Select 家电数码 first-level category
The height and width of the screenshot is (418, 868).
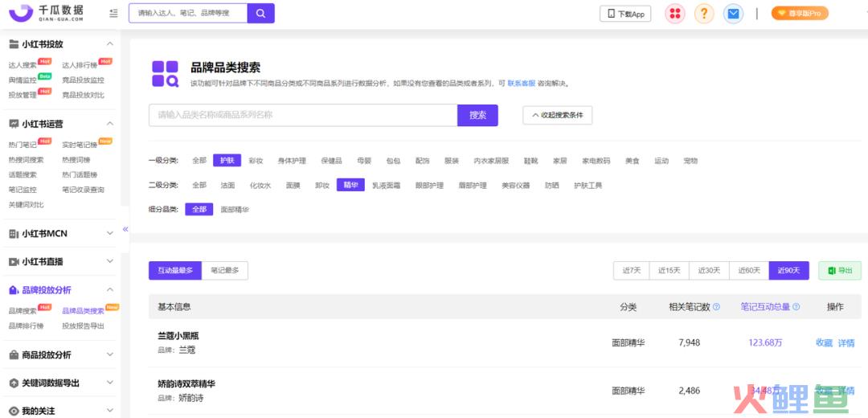click(x=596, y=161)
